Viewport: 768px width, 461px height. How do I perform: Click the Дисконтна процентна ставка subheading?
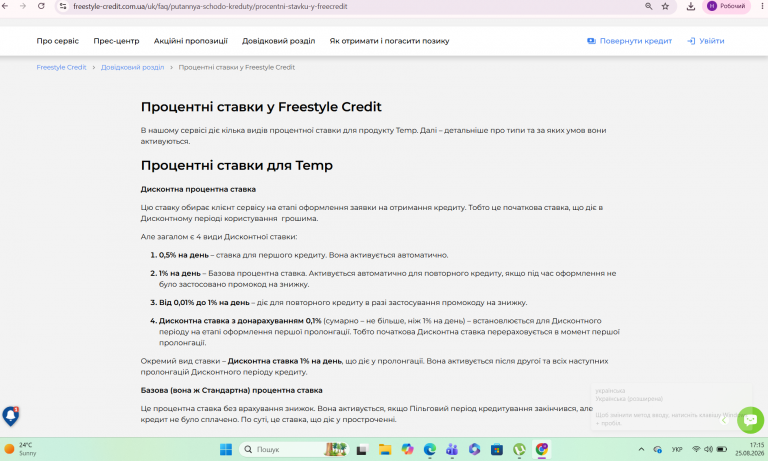point(198,189)
